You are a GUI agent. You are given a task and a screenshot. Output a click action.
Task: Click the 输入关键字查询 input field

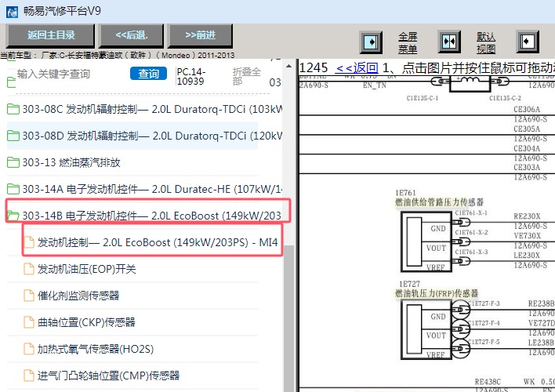click(x=71, y=74)
